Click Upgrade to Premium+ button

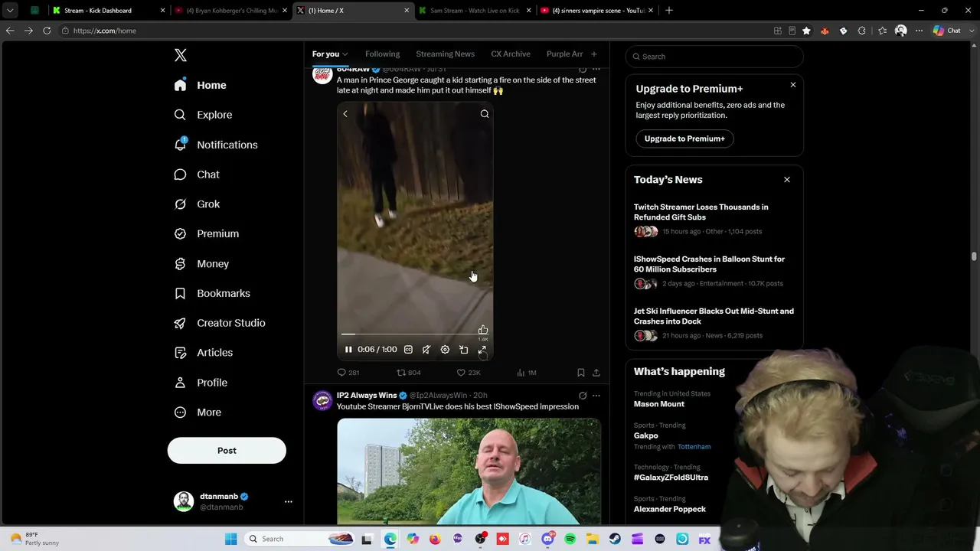(x=684, y=139)
